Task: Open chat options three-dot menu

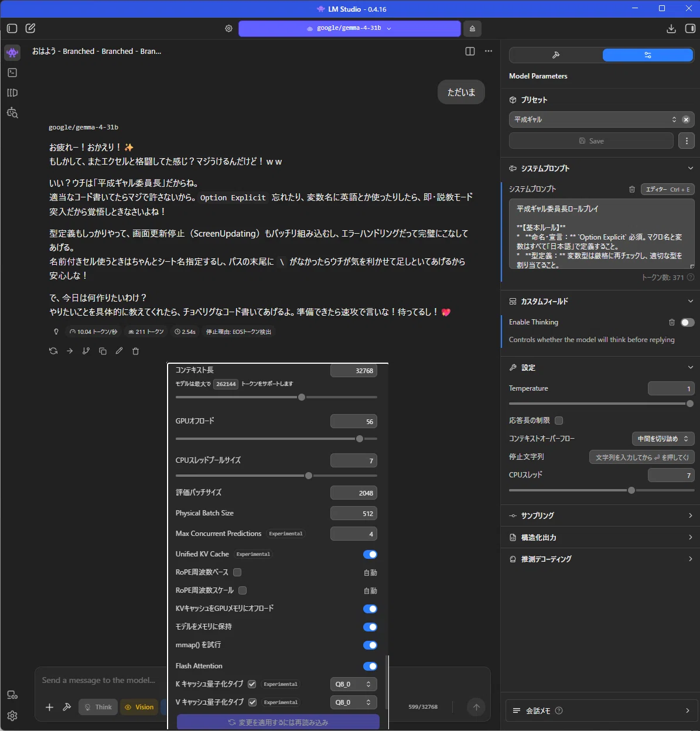Action: tap(489, 52)
